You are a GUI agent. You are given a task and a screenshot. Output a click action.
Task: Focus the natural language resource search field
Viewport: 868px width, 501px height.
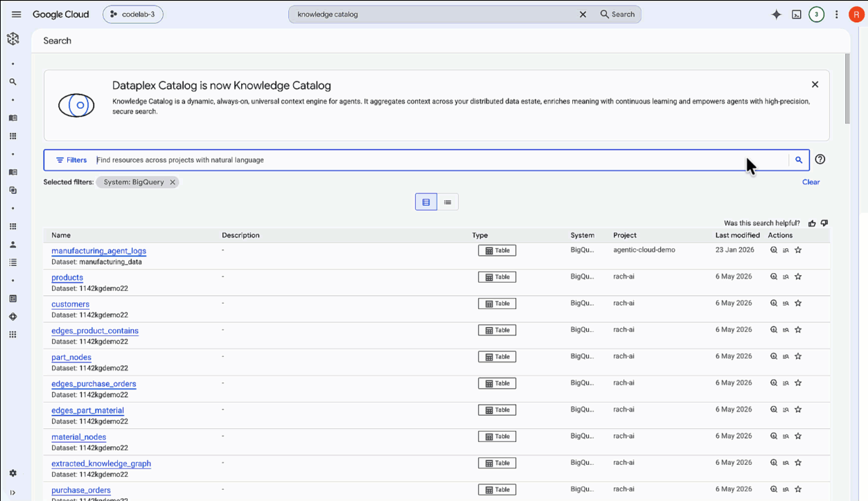click(441, 160)
